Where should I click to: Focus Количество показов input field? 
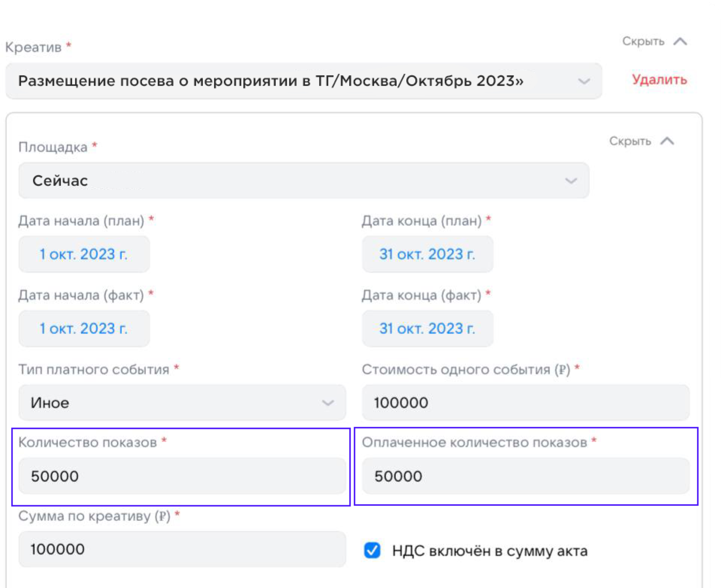click(x=182, y=476)
